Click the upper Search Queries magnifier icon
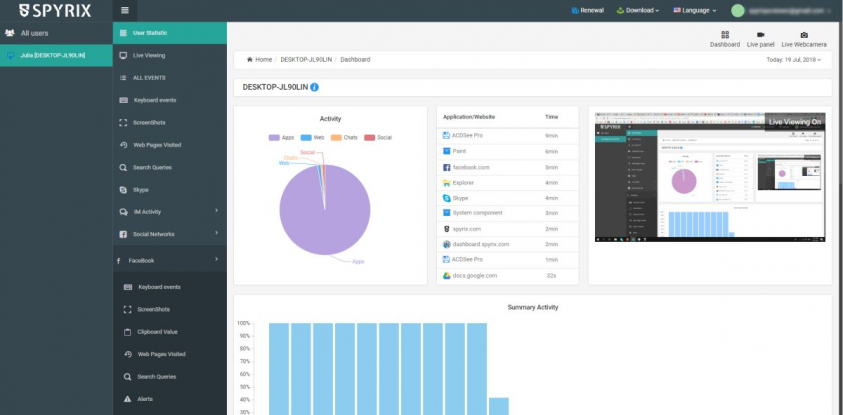The width and height of the screenshot is (843, 415). point(123,168)
